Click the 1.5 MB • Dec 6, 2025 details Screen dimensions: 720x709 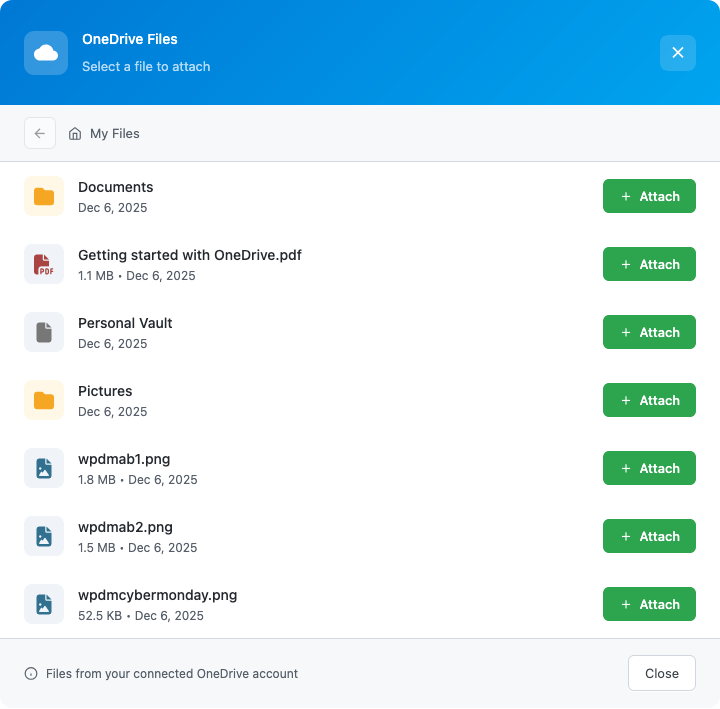click(x=138, y=547)
